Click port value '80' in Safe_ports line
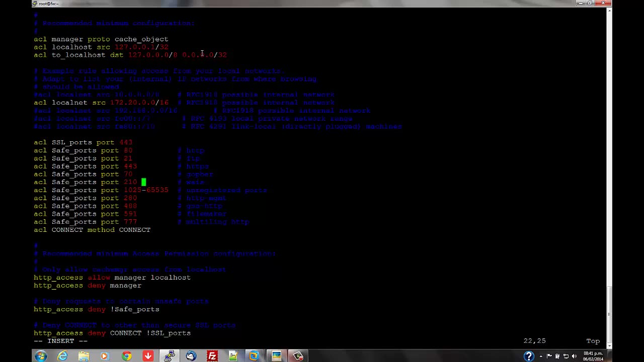The height and width of the screenshot is (362, 644). (128, 150)
